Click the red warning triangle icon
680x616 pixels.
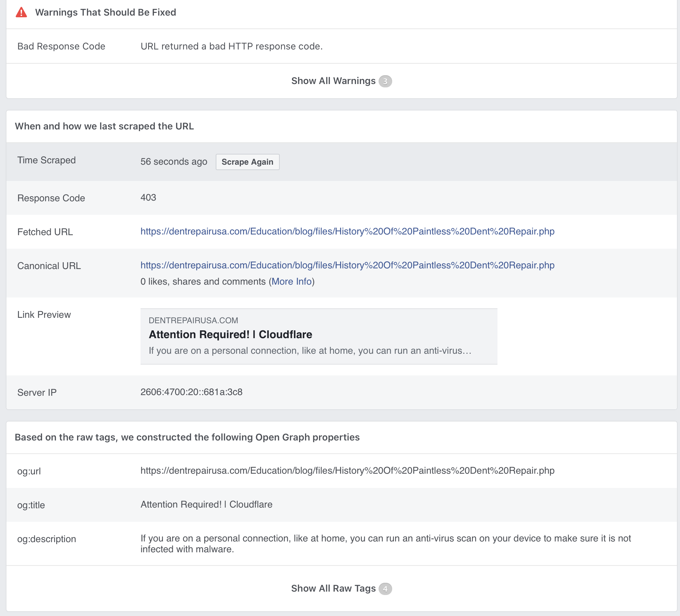click(x=21, y=13)
